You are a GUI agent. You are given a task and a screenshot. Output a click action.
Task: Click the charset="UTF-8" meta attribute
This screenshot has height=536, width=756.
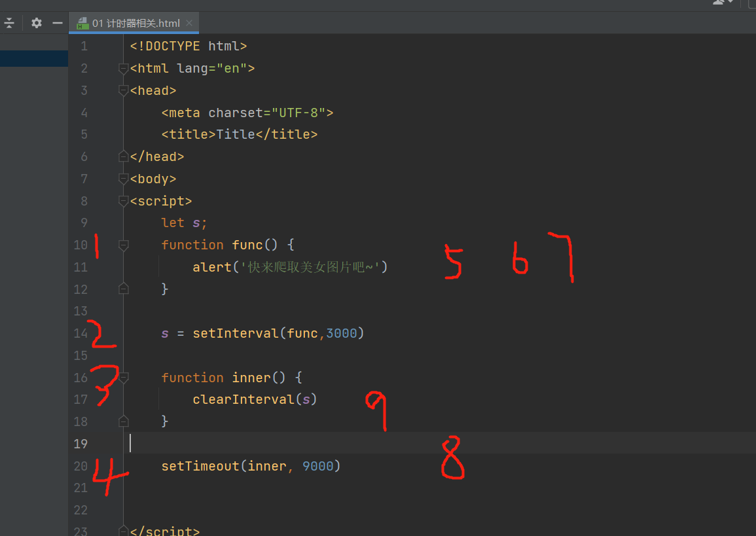(267, 113)
